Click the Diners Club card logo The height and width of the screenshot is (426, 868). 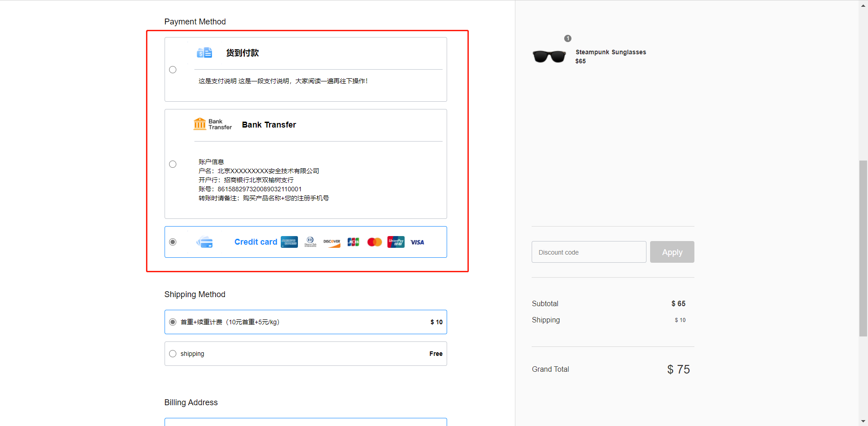tap(310, 242)
